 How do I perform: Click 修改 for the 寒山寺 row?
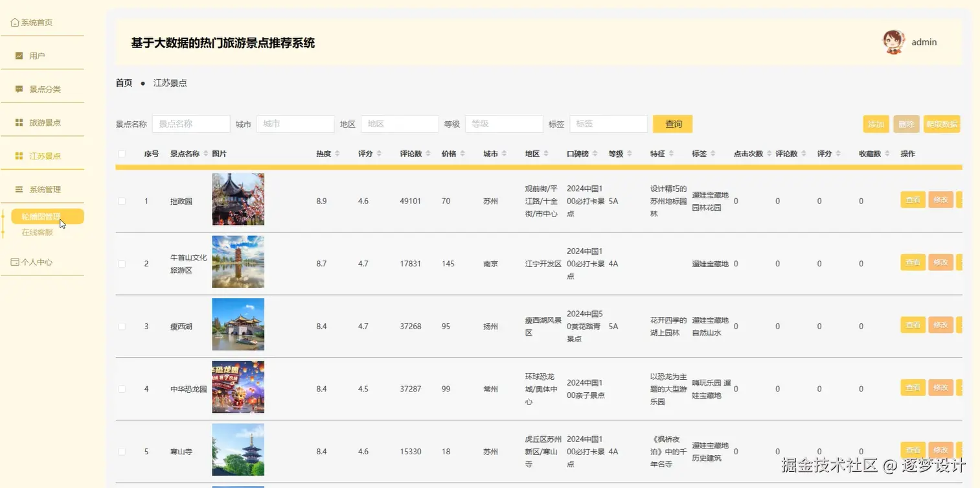pos(940,450)
